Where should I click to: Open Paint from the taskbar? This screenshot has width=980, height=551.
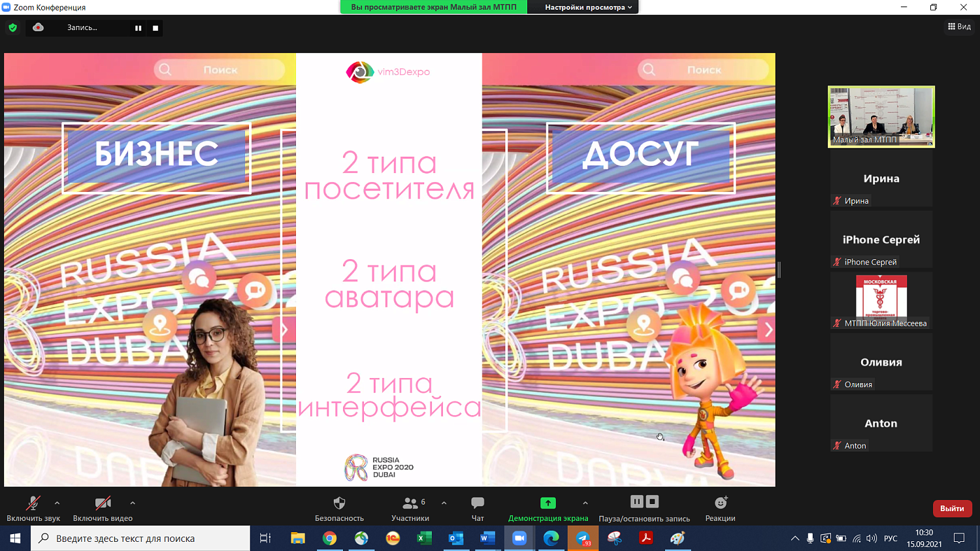pyautogui.click(x=678, y=539)
